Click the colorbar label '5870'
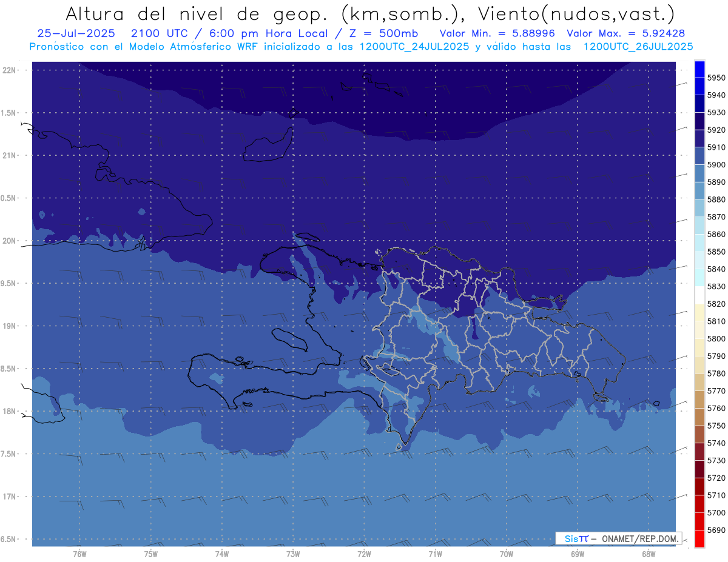Image resolution: width=728 pixels, height=562 pixels. (x=716, y=217)
